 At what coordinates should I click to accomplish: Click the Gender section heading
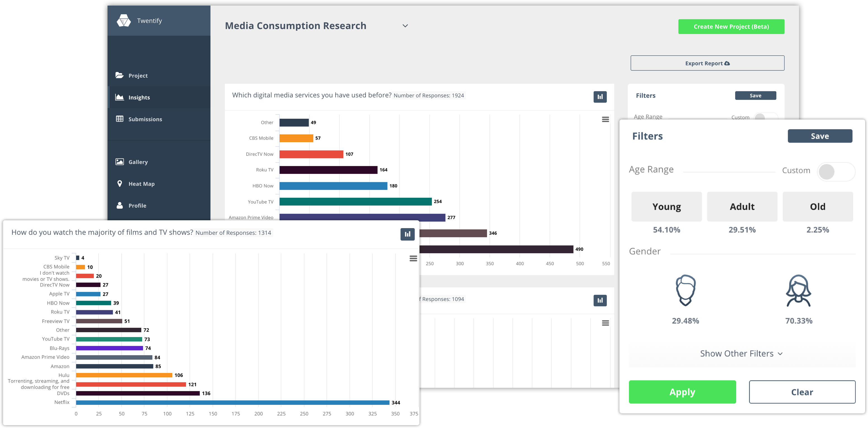[645, 251]
